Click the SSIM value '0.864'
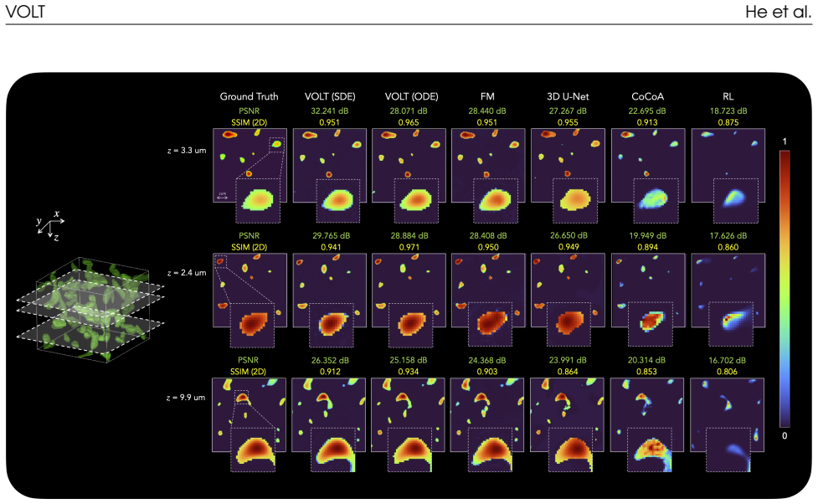818x504 pixels. tap(568, 372)
